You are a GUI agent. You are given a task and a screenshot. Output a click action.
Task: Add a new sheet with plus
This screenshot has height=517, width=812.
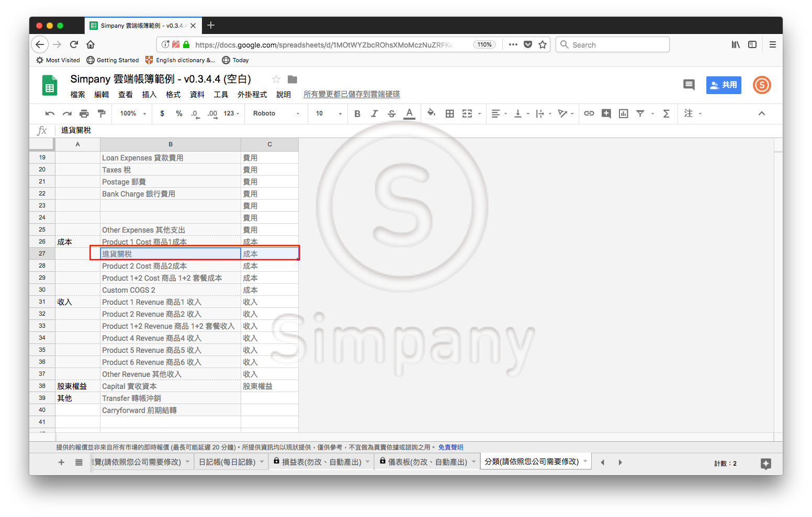point(61,463)
